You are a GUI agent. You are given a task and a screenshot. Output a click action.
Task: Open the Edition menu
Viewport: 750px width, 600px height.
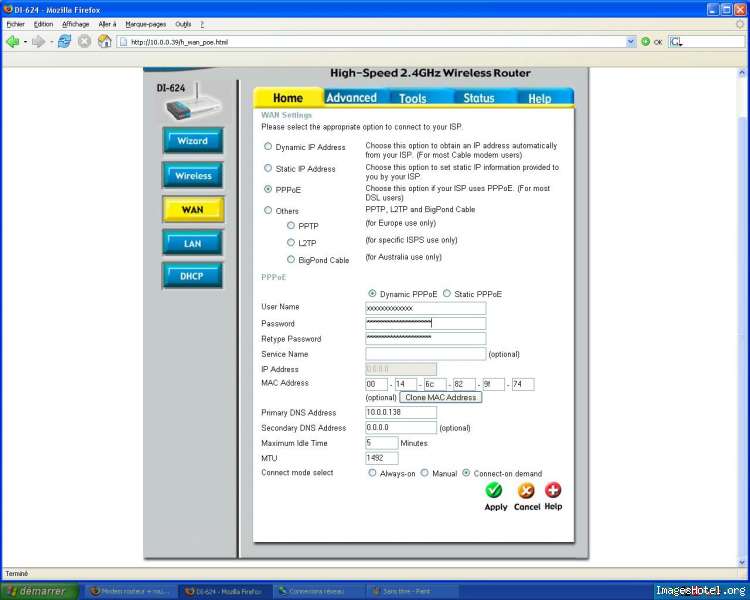tap(43, 24)
